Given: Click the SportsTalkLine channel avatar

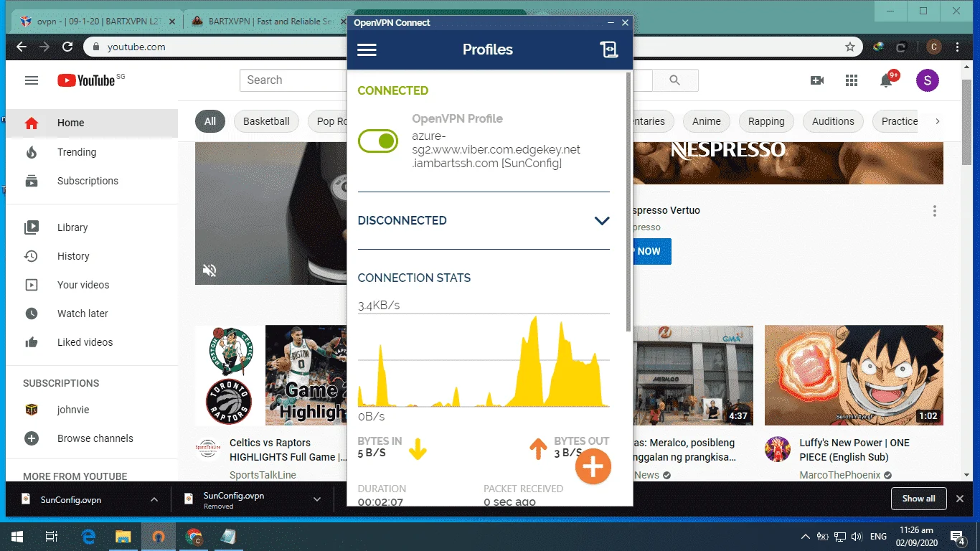Looking at the screenshot, I should pyautogui.click(x=208, y=448).
